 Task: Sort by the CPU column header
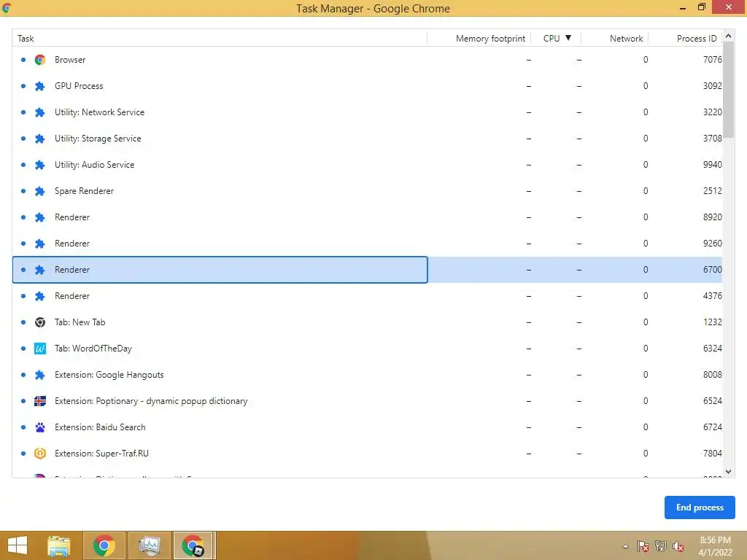[556, 38]
